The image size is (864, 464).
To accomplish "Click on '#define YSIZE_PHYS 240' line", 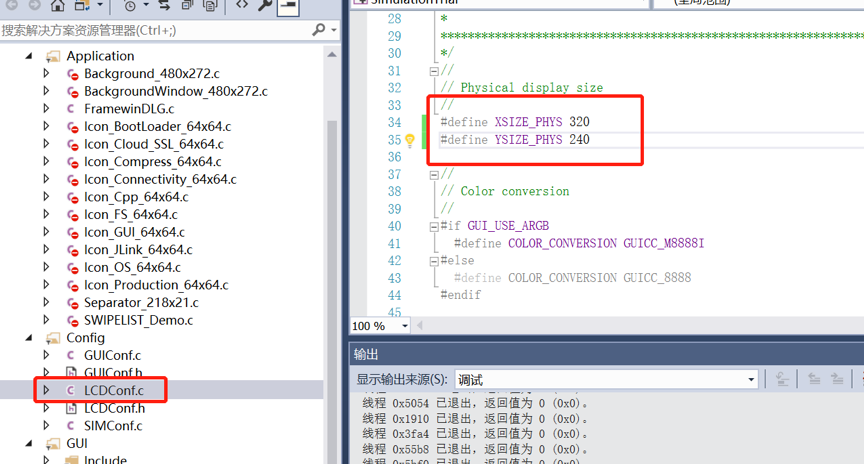I will pyautogui.click(x=515, y=140).
